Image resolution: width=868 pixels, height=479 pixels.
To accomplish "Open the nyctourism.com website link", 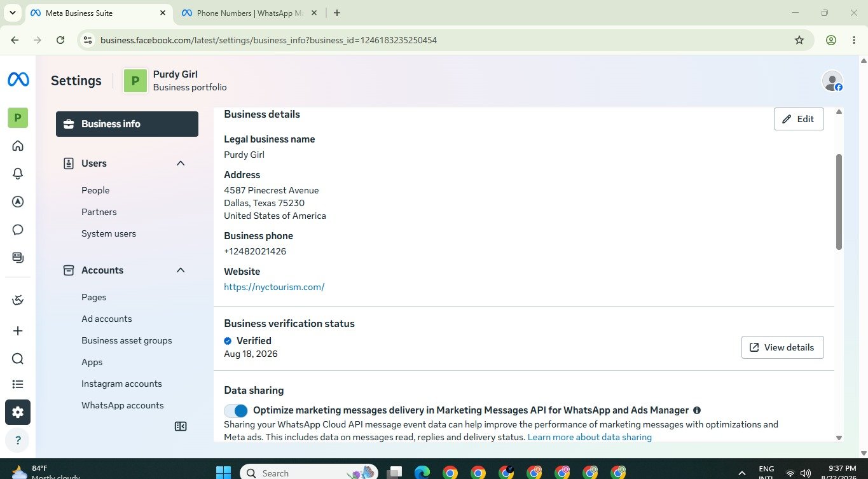I will coord(274,287).
